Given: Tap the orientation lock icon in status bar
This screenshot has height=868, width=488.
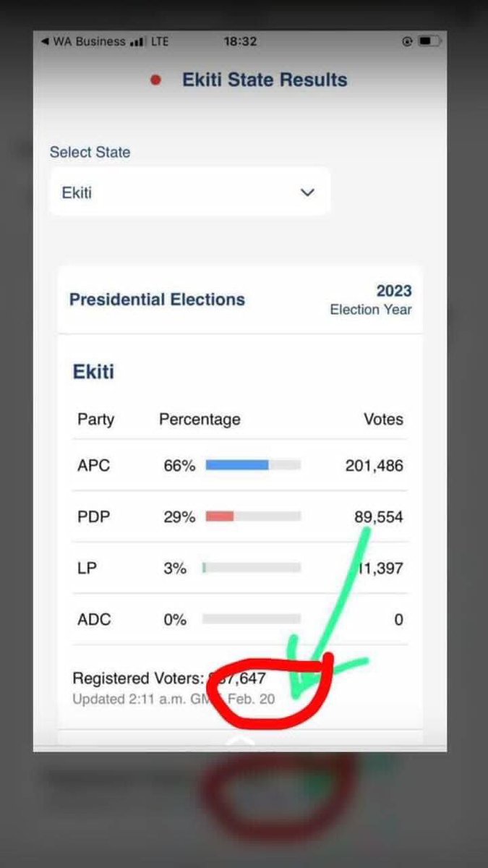Looking at the screenshot, I should (408, 42).
